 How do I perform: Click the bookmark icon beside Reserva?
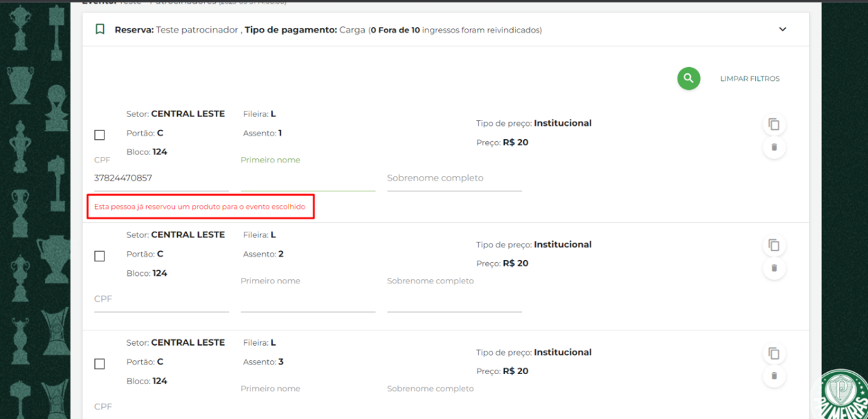(99, 30)
